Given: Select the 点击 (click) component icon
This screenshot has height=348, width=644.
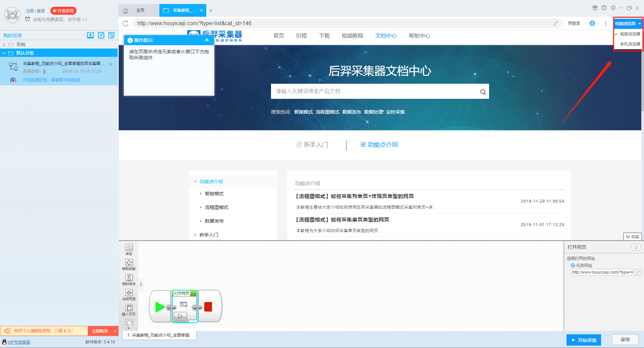Looking at the screenshot, I should pyautogui.click(x=129, y=248).
